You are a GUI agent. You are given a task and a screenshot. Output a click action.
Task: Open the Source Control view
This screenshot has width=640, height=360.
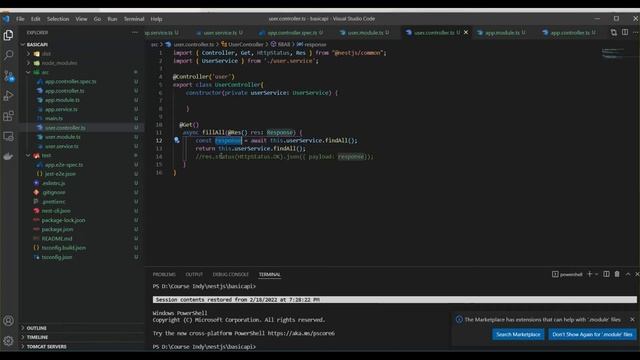(x=8, y=76)
